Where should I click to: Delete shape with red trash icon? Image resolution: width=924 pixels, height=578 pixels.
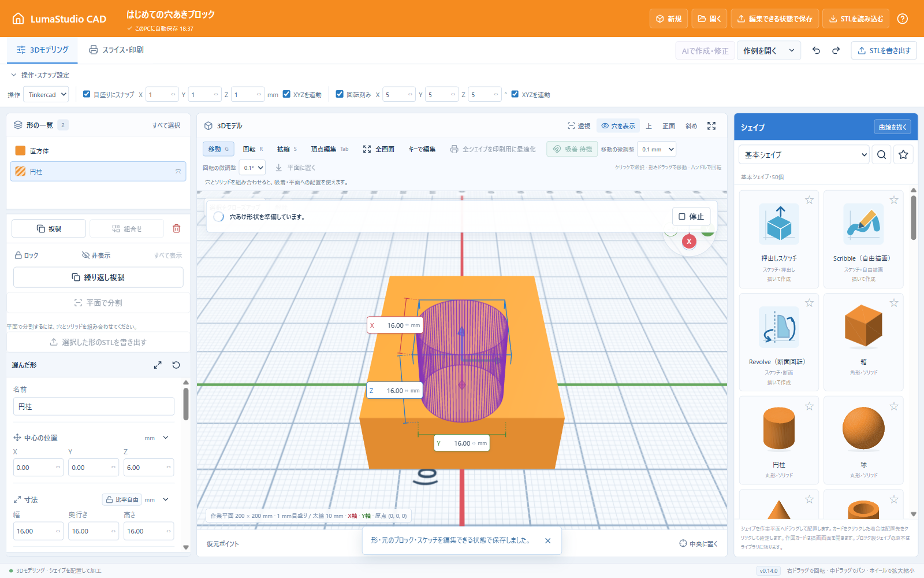177,229
